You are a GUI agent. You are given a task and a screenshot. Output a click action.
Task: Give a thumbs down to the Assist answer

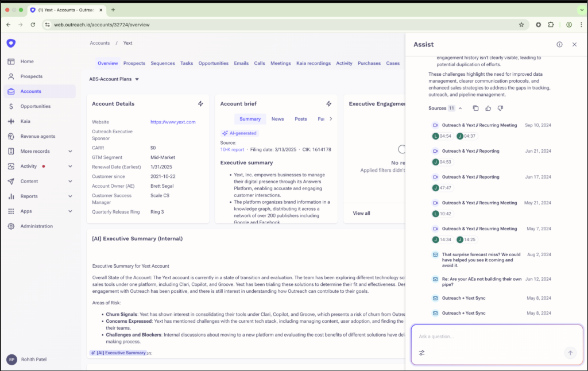pos(500,108)
